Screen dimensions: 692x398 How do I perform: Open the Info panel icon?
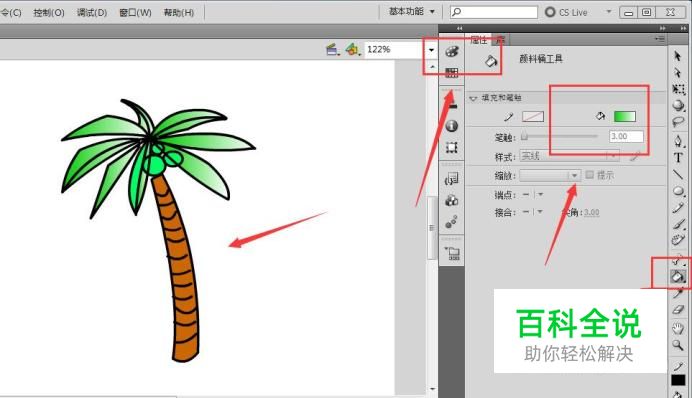click(x=451, y=126)
